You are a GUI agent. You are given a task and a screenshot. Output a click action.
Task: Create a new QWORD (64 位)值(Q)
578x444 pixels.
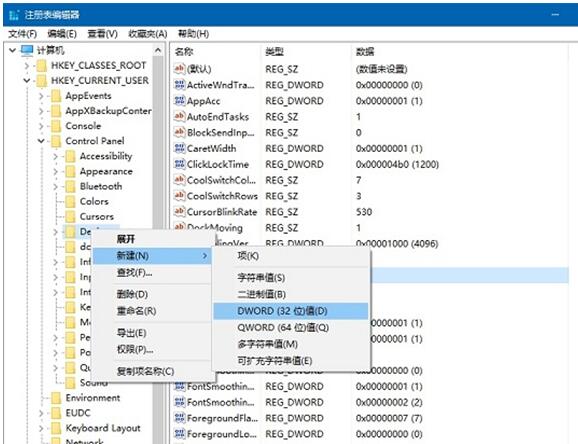(291, 327)
